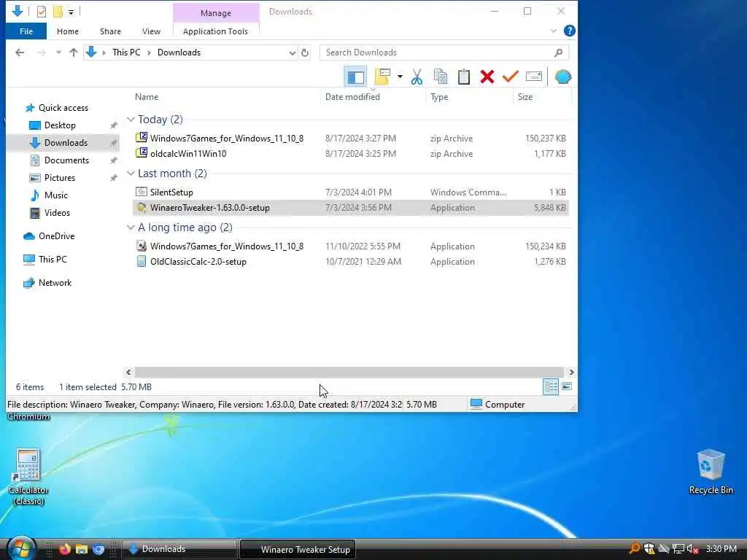Switch to the details view button

click(x=551, y=386)
